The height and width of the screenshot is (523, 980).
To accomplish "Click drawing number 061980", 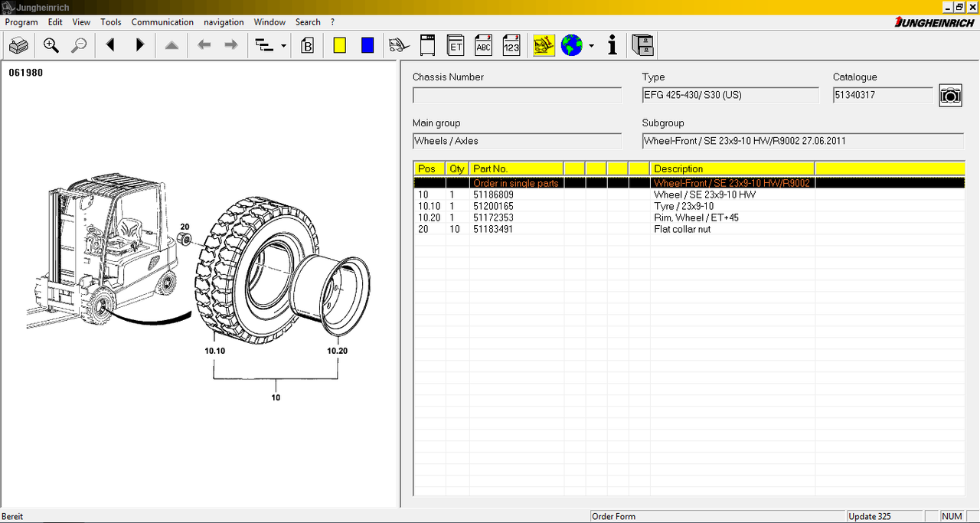I will click(x=26, y=73).
